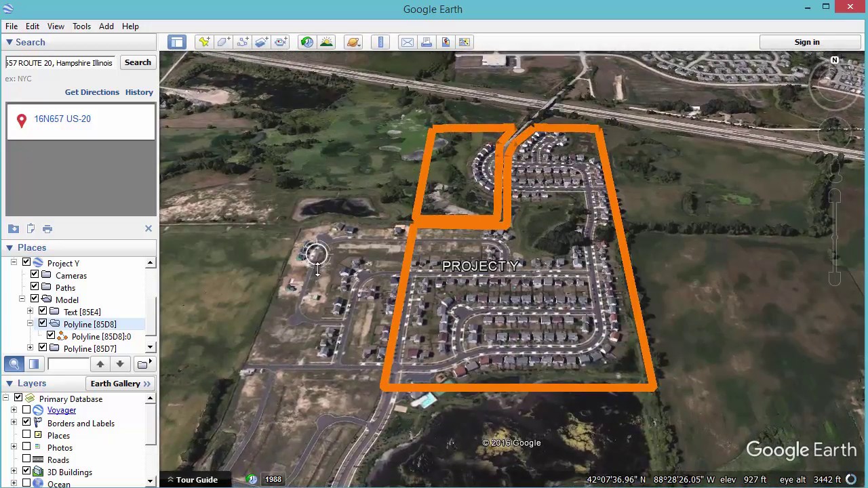The height and width of the screenshot is (488, 868).
Task: Open the Tools menu
Action: pos(81,26)
